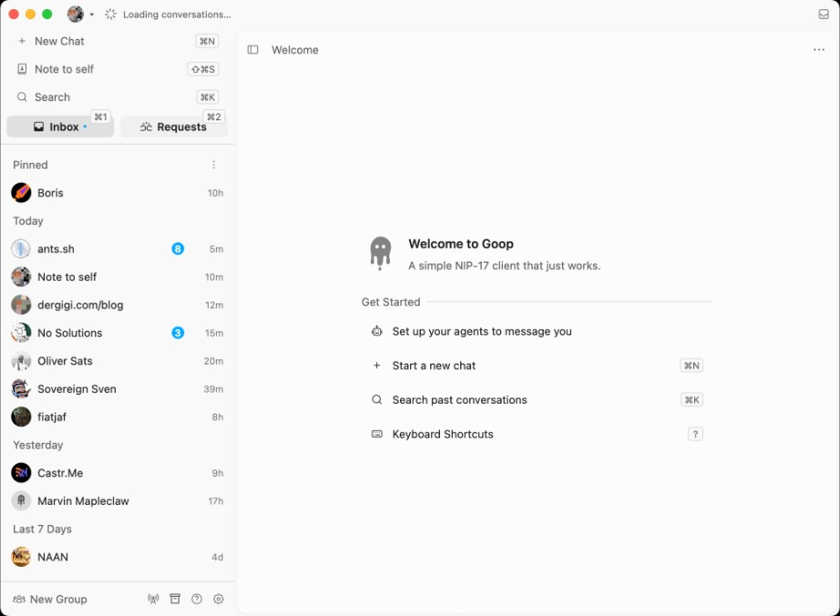Open the settings gear icon in footer
The image size is (840, 616).
point(219,599)
